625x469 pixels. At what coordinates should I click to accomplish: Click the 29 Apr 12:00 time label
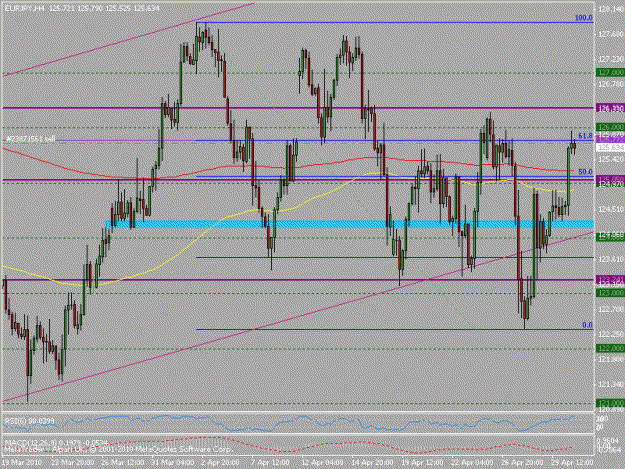(572, 463)
